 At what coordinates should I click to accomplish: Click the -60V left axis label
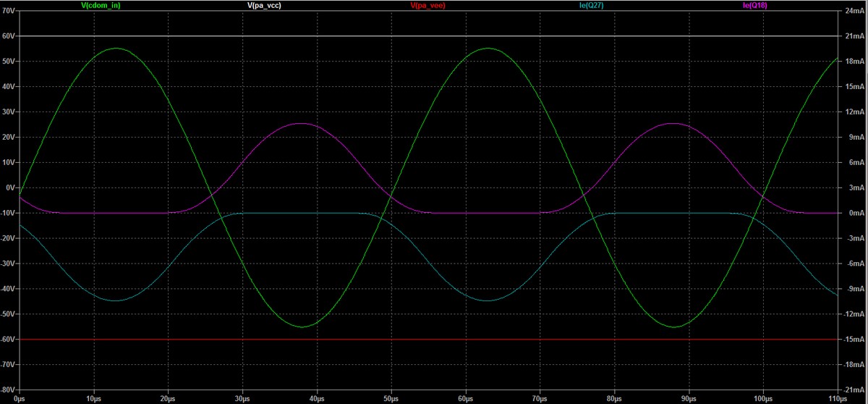[x=8, y=340]
